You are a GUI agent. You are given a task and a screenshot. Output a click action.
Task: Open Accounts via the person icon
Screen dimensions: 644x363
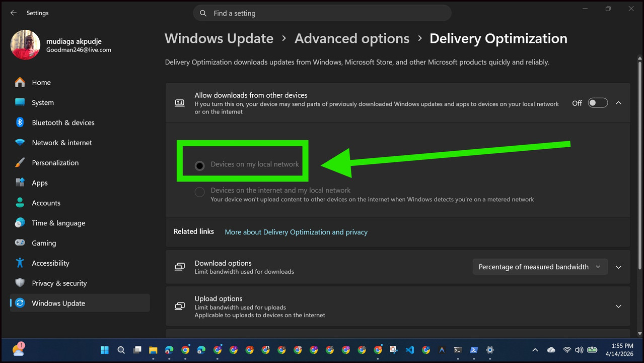point(20,203)
